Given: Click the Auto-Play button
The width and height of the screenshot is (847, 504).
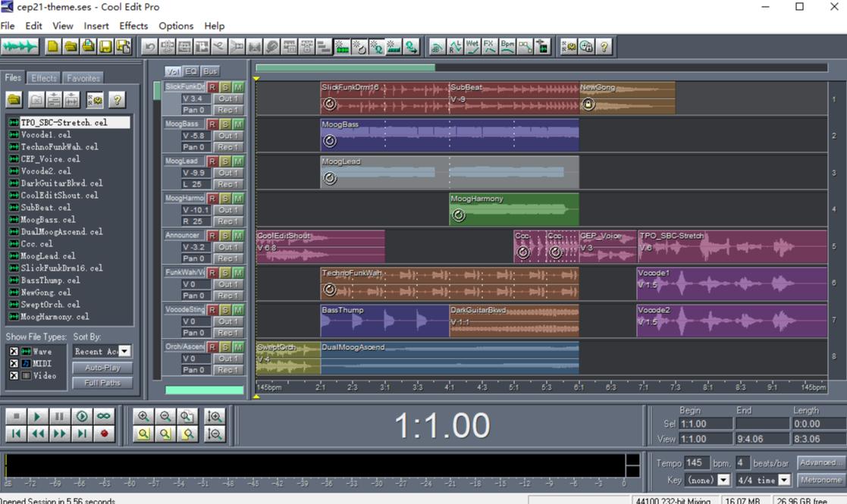Looking at the screenshot, I should tap(102, 368).
